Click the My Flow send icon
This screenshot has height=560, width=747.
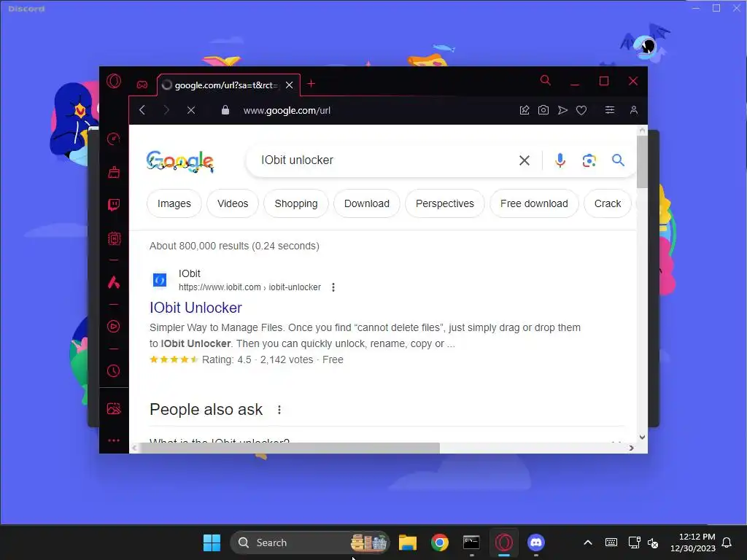[x=562, y=110]
